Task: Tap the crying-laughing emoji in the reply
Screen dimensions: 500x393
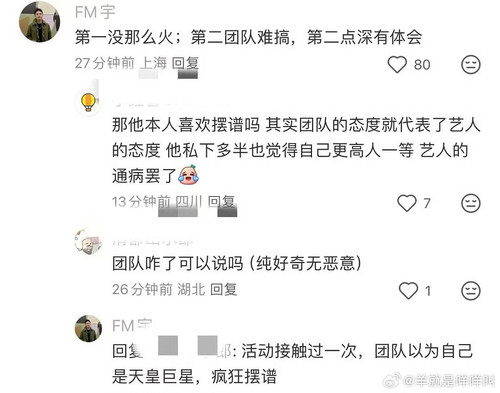Action: click(x=188, y=175)
